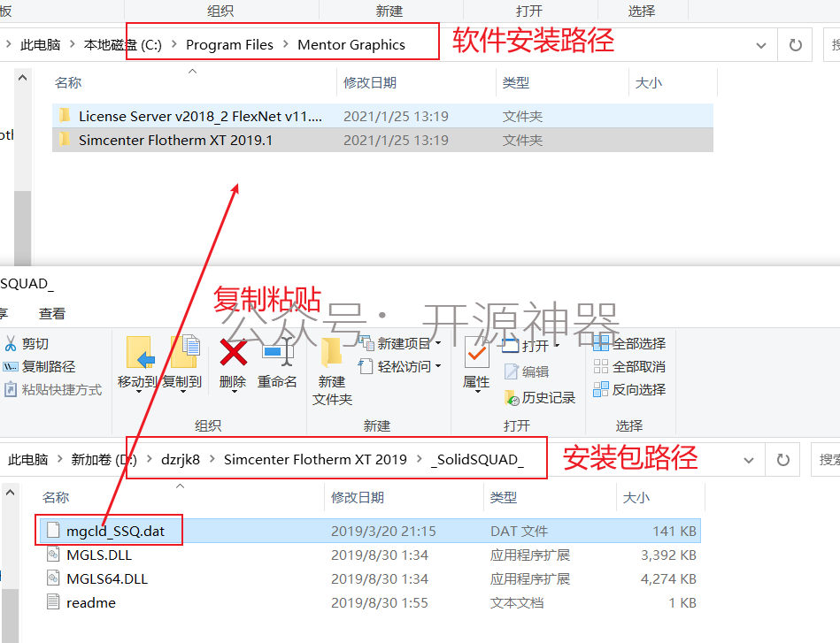The height and width of the screenshot is (643, 840).
Task: Select License Server v2018_2 FlexNet folder icon
Action: pyautogui.click(x=65, y=115)
